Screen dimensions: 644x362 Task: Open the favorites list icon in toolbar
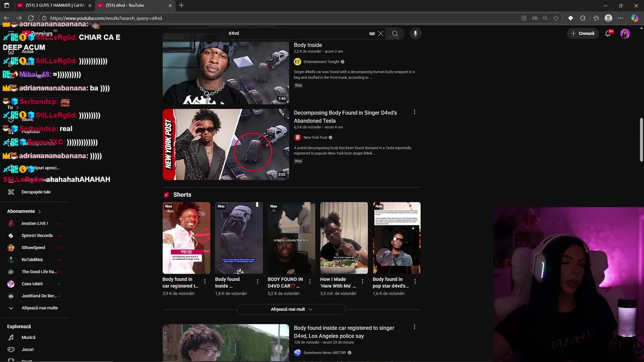(596, 18)
